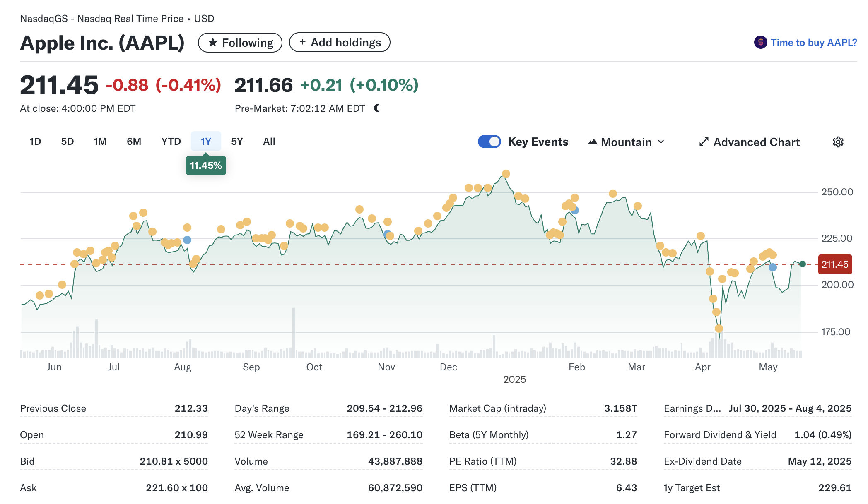Click the Mountain chart type icon
Viewport: 868px width, 504px height.
pyautogui.click(x=593, y=142)
